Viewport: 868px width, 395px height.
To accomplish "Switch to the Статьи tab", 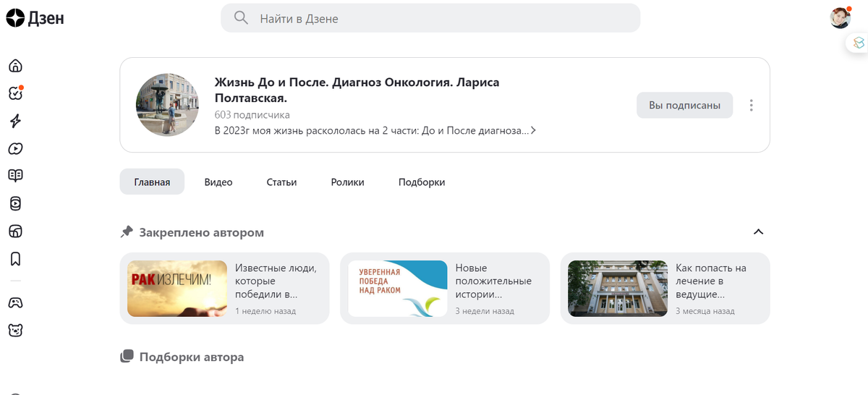I will tap(281, 182).
